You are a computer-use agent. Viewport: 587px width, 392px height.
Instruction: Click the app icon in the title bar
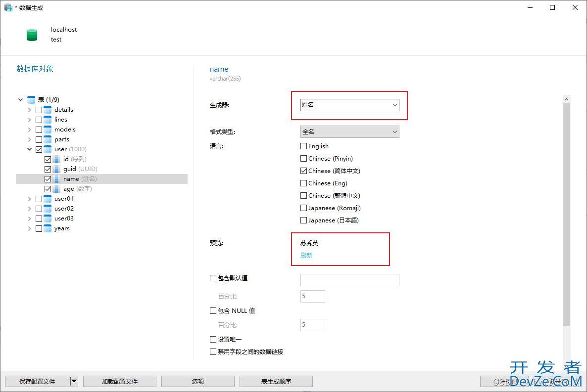[8, 7]
